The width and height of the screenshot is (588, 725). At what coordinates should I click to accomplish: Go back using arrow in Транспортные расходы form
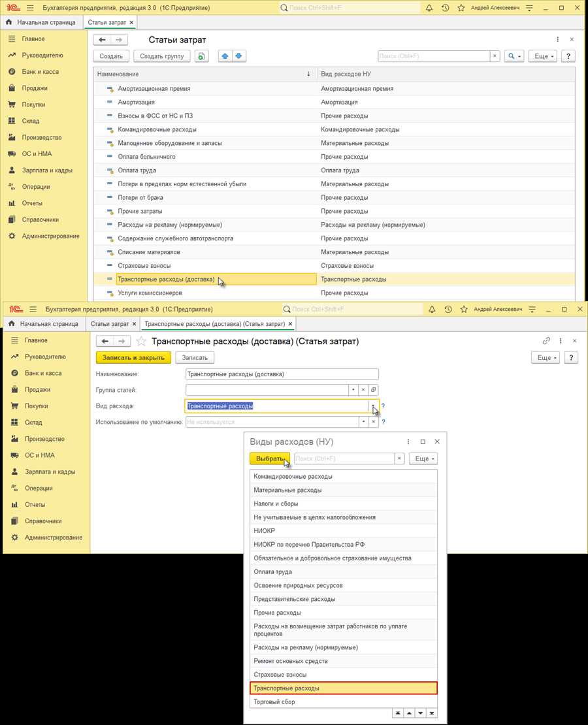point(105,341)
